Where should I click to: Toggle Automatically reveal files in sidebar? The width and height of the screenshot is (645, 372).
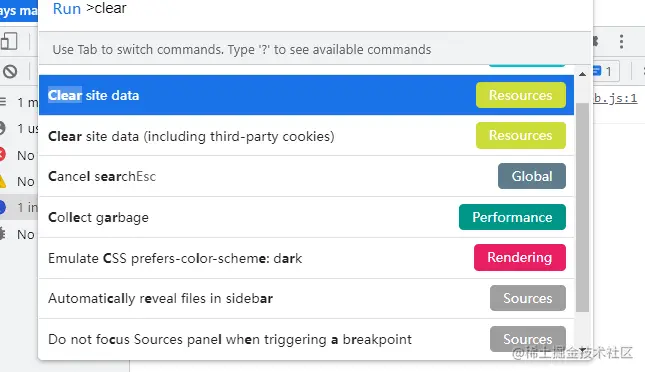click(306, 298)
